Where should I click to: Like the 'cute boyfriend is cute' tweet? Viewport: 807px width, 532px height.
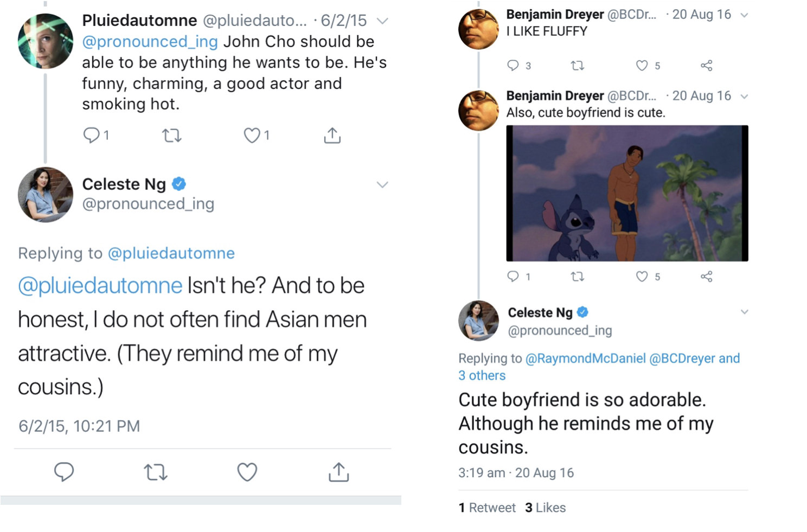click(x=642, y=277)
